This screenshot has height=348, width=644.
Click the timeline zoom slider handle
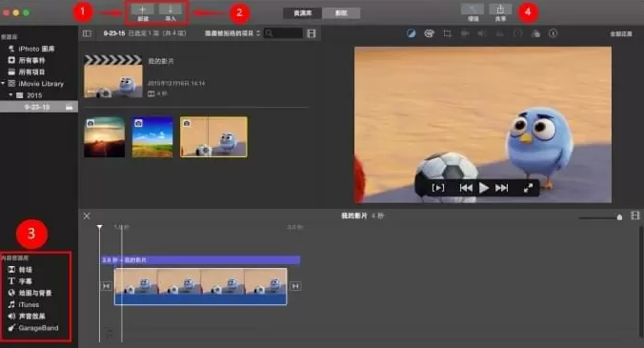pyautogui.click(x=619, y=217)
